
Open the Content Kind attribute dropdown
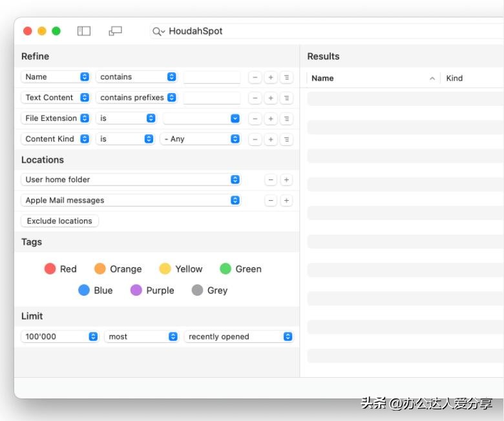pyautogui.click(x=56, y=139)
